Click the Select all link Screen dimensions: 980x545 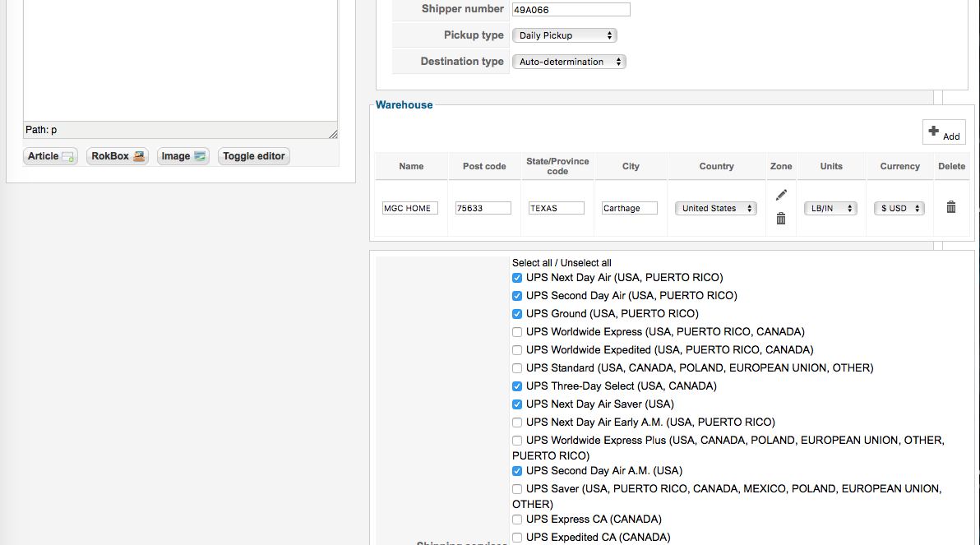[x=532, y=263]
